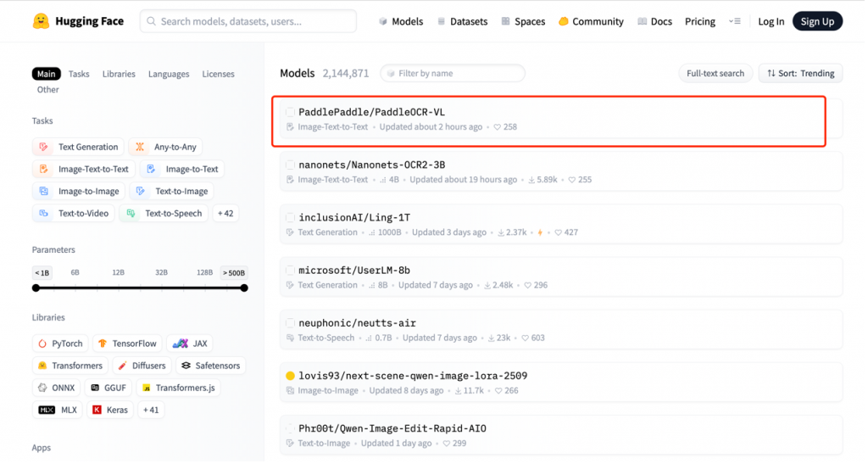Expand the +41 more libraries list
The width and height of the screenshot is (868, 464).
pos(151,410)
